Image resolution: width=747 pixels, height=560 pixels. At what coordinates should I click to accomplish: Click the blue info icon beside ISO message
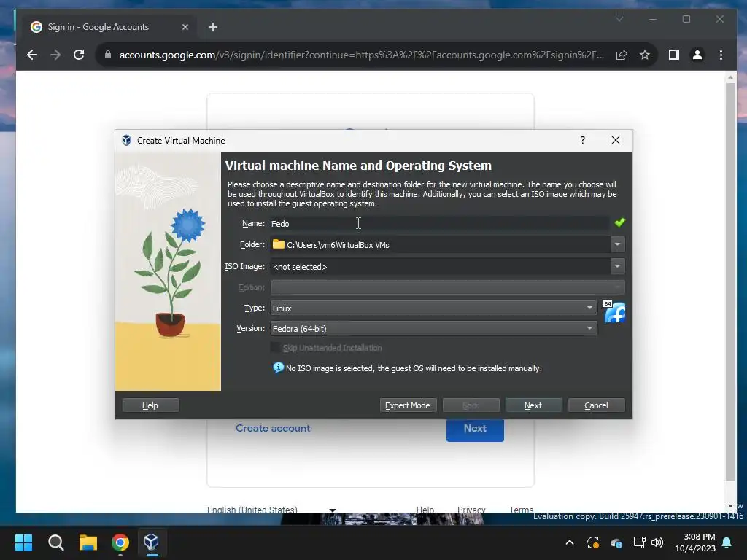(278, 367)
